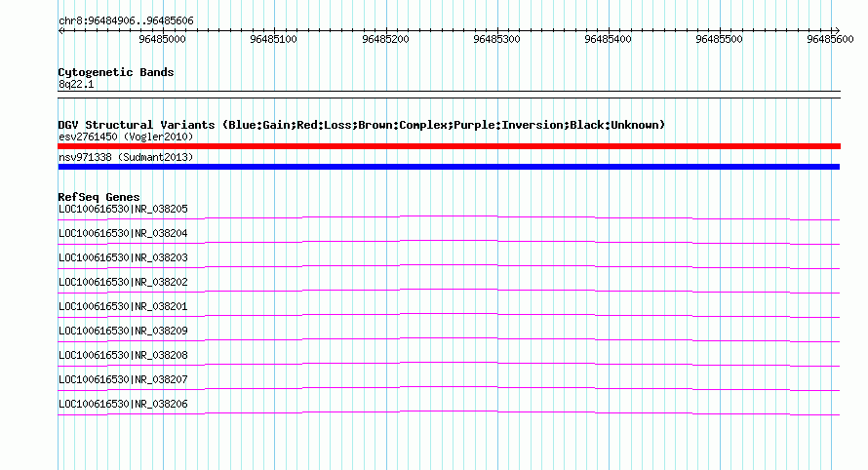
Task: Select the esv2761450 (Vogler2010) label
Action: 126,137
